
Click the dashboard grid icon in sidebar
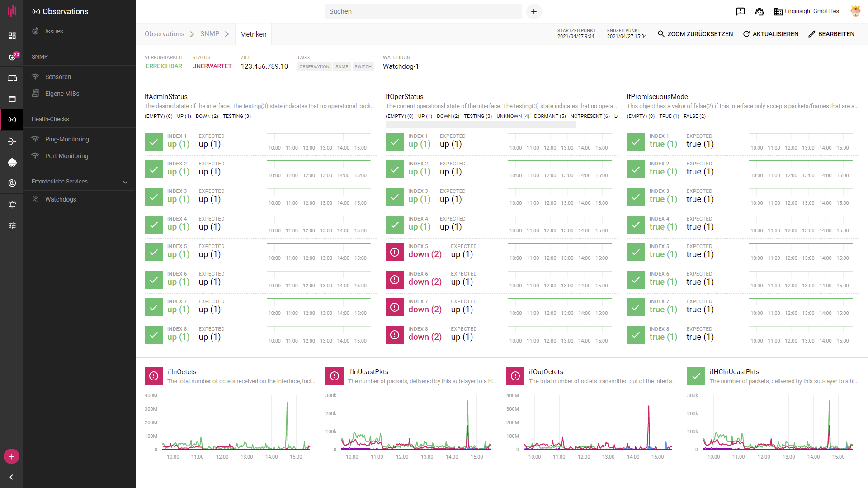pyautogui.click(x=12, y=36)
